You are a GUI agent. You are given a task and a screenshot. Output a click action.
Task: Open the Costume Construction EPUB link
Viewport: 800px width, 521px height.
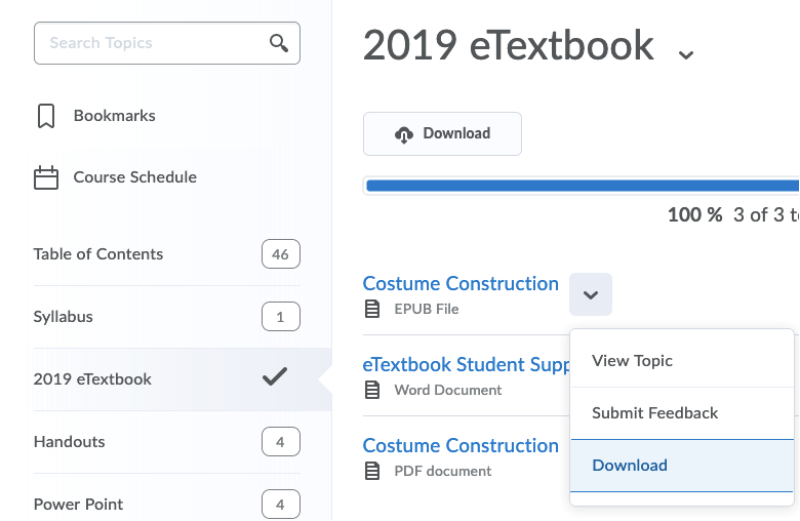point(460,284)
